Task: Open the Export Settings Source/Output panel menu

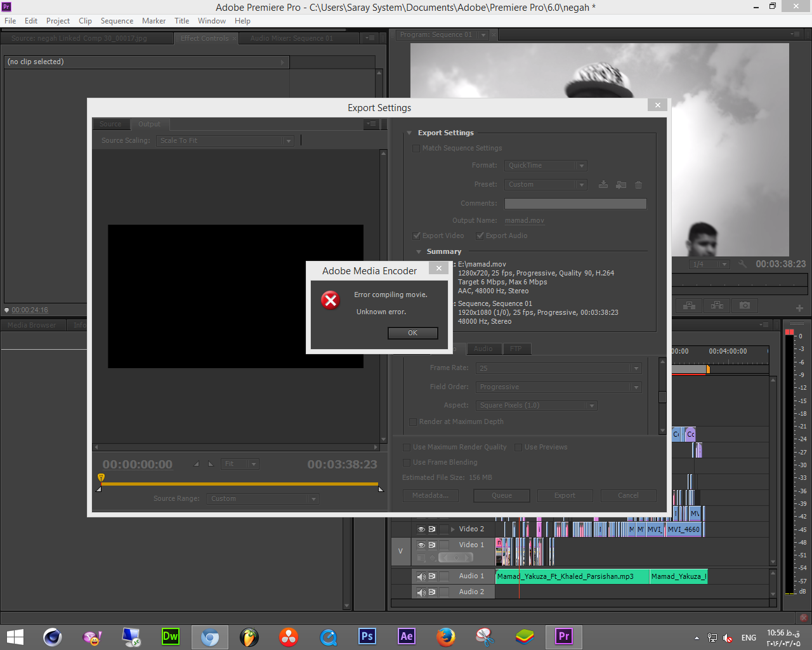Action: pyautogui.click(x=372, y=124)
